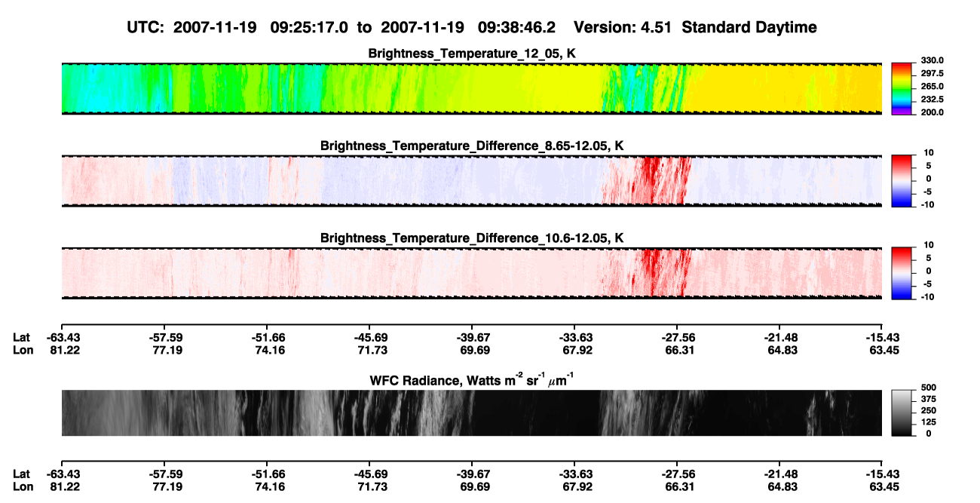Click the WFC Radiance panel title
980x503 pixels.
click(472, 379)
